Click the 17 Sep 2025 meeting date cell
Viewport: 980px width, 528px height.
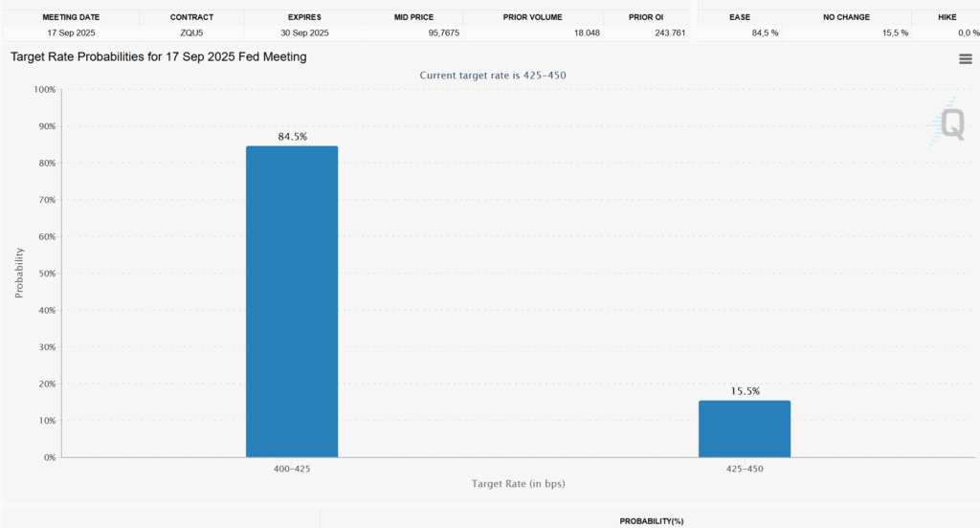coord(71,33)
